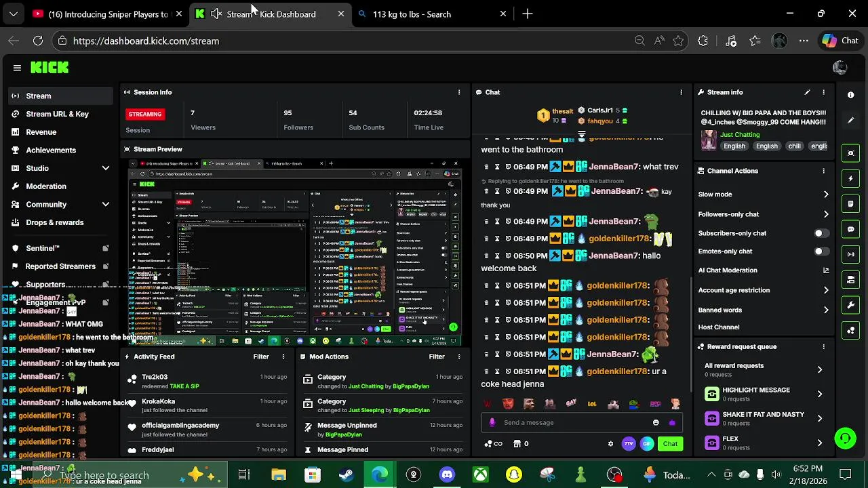Click the lightning bolt widget icon

(850, 179)
